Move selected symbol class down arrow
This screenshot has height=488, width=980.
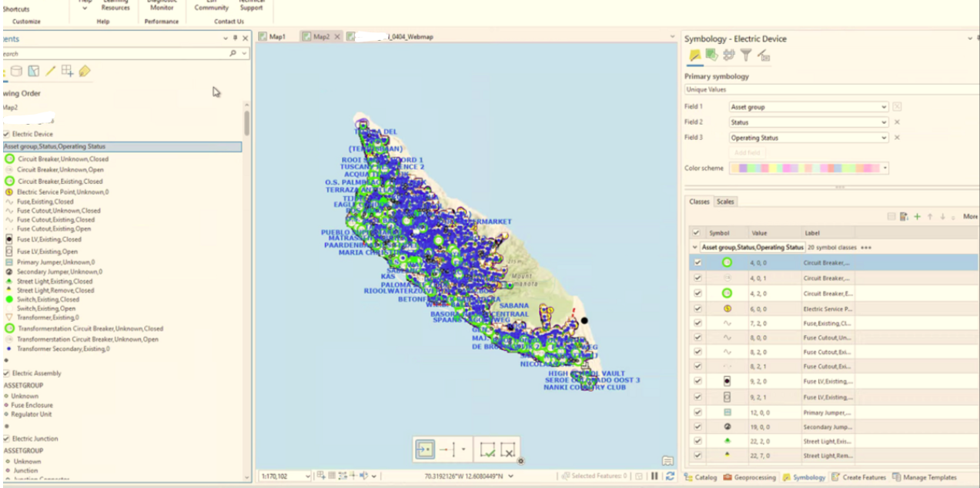[x=942, y=217]
